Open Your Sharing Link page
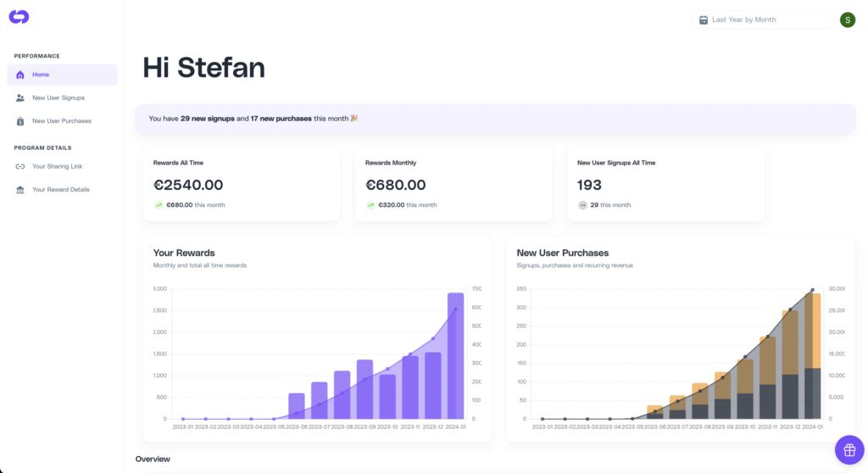 (58, 167)
